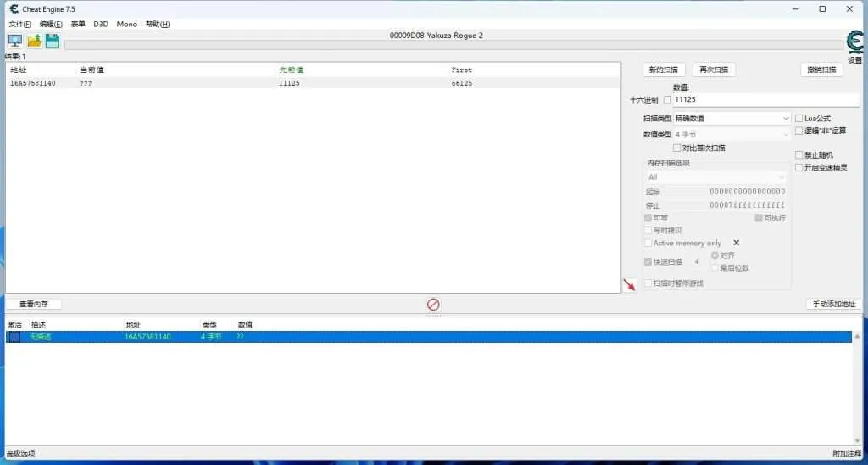Open the Mono menu
The image size is (868, 465).
click(x=126, y=24)
